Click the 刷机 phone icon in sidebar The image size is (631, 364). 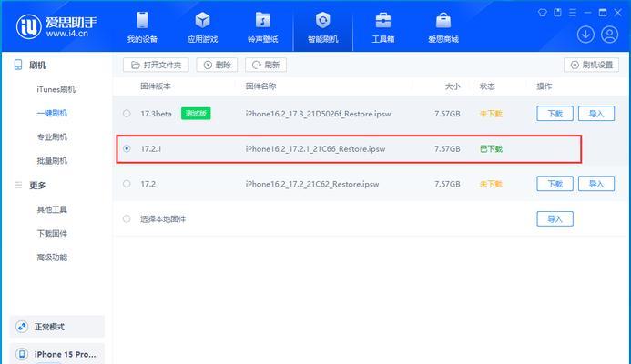tap(18, 65)
